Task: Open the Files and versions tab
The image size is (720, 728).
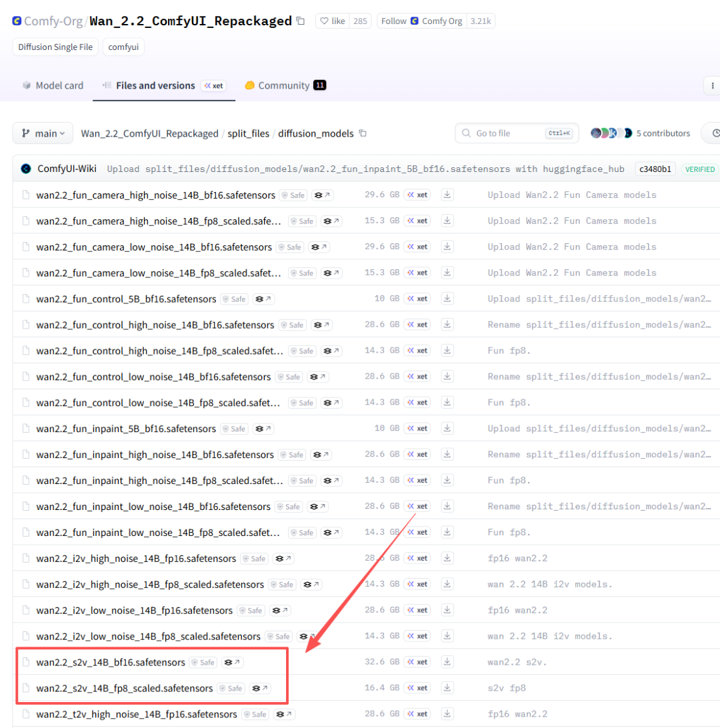Action: click(x=163, y=85)
